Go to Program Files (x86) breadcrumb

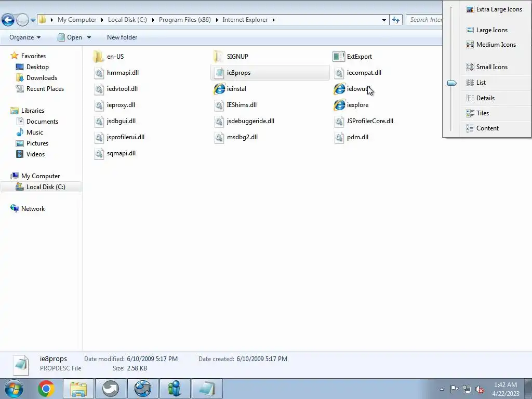point(184,20)
